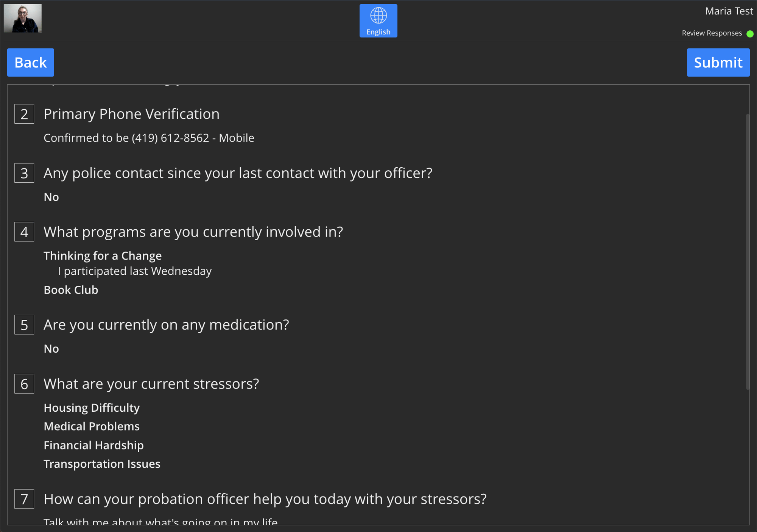Screen dimensions: 757x532
Task: Click the Review Responses label
Action: (x=712, y=33)
